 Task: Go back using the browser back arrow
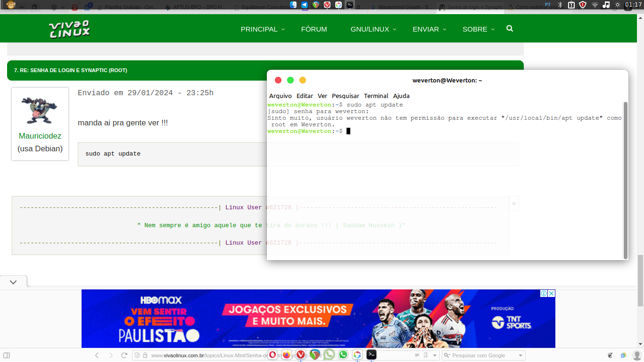coord(97,355)
